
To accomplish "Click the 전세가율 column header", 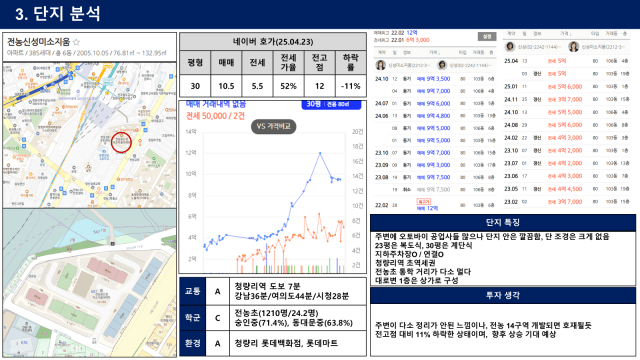I will (x=288, y=62).
